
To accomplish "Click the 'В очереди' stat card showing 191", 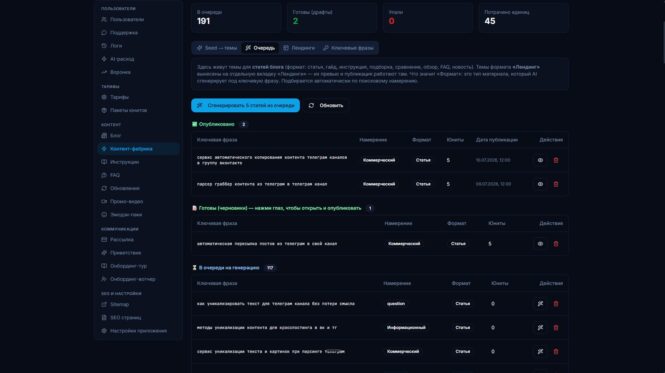I will [x=236, y=18].
